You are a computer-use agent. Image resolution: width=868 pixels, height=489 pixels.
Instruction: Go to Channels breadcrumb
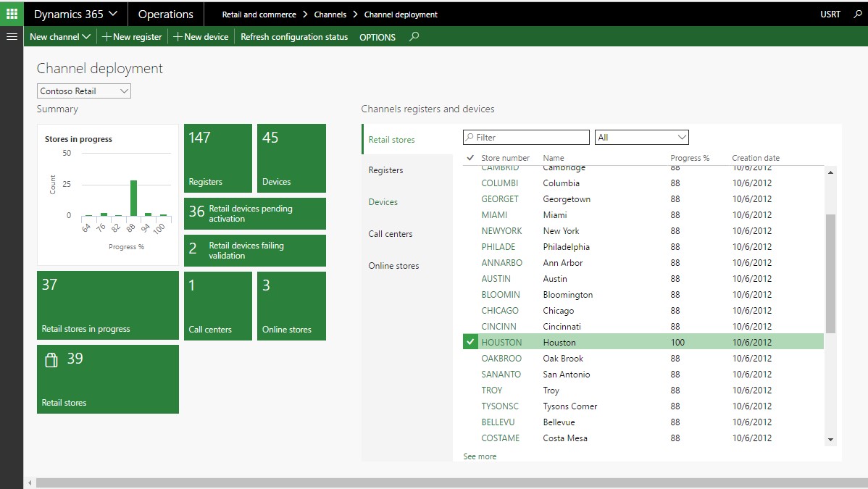(330, 14)
